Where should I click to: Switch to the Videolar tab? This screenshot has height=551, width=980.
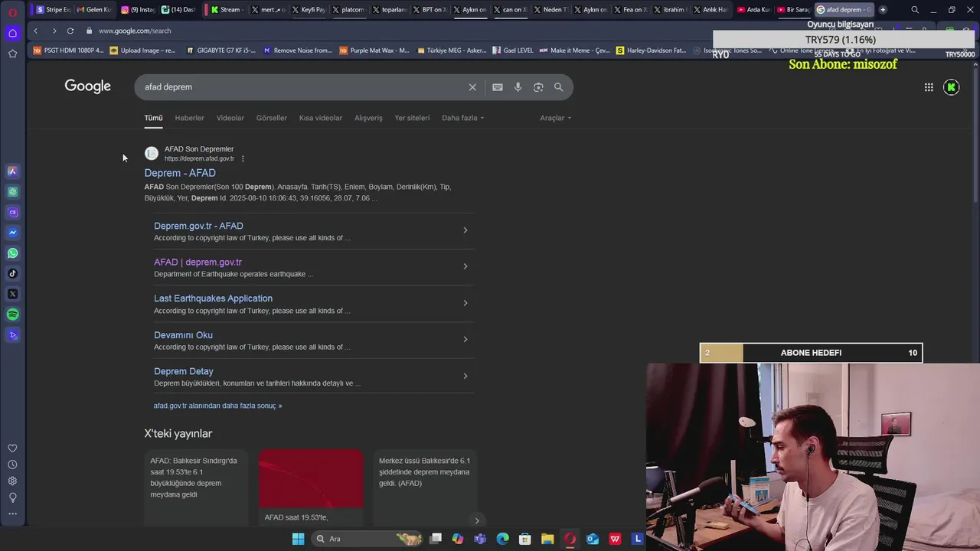(230, 118)
